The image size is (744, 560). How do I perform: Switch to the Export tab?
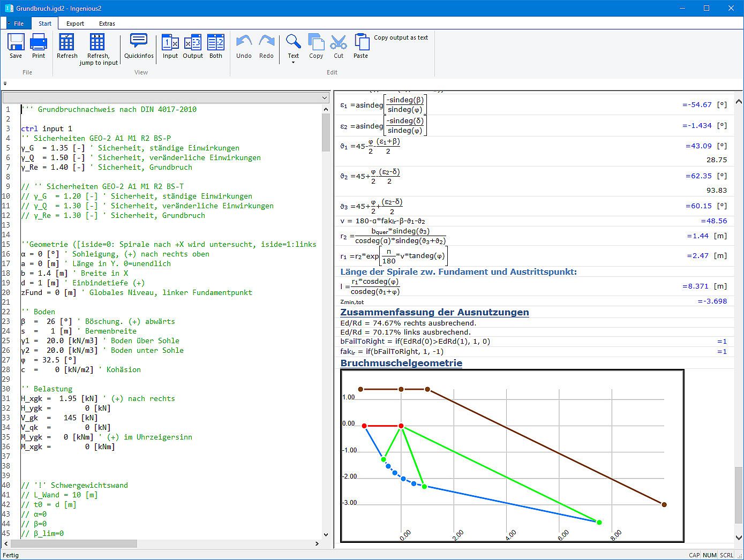[75, 24]
